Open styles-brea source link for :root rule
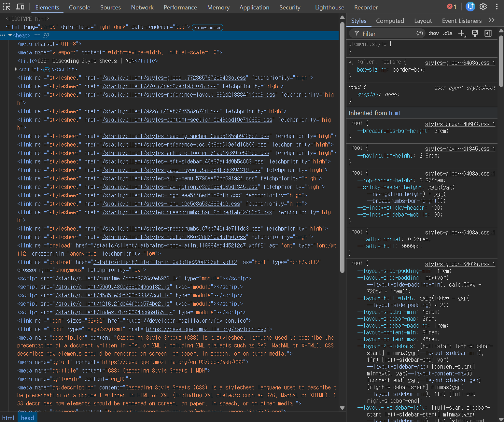This screenshot has width=504, height=422. point(460,124)
